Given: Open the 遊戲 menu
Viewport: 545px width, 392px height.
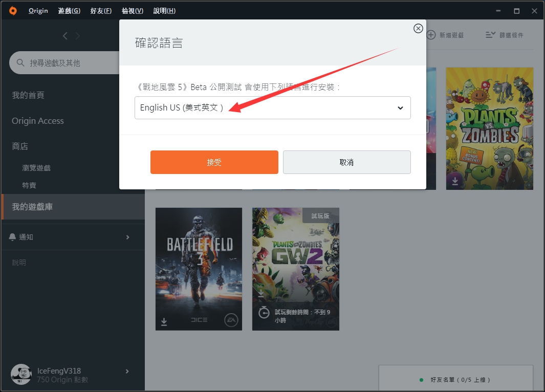Looking at the screenshot, I should coord(69,10).
